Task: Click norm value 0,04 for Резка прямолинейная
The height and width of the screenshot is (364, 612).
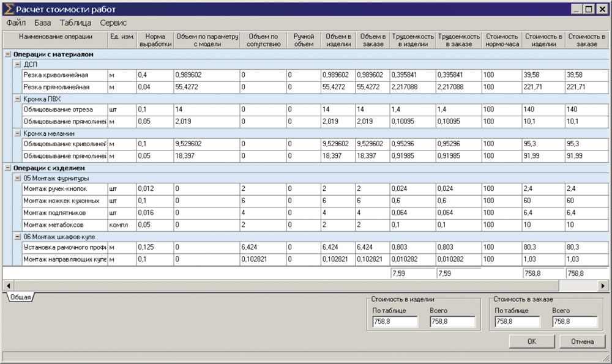Action: pos(155,87)
